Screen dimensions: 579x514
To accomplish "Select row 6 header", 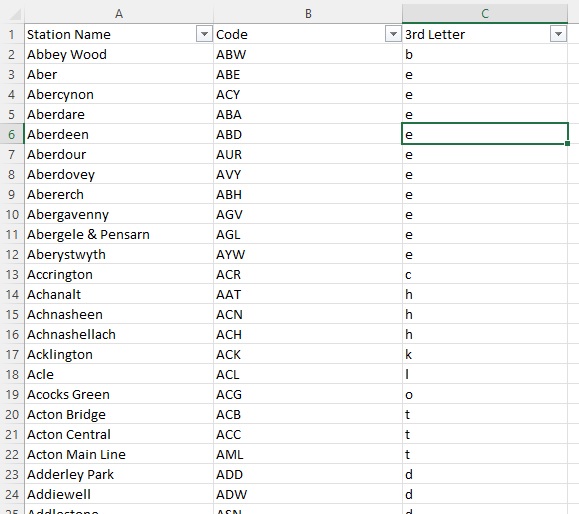I will click(12, 134).
